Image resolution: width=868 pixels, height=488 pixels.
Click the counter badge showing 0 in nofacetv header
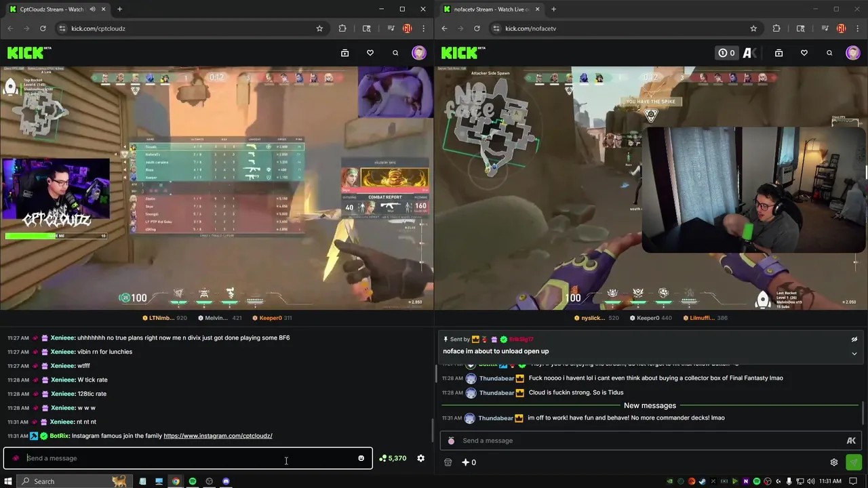[x=726, y=53]
